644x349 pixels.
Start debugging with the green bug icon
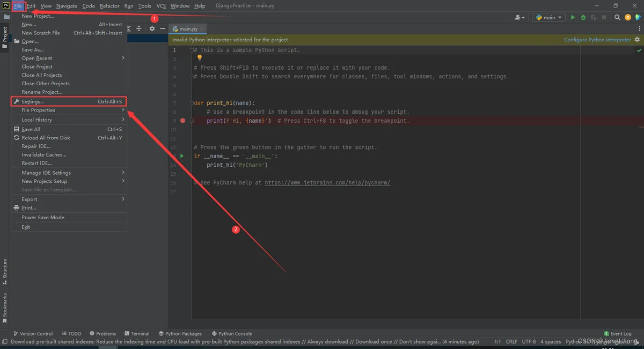[x=583, y=18]
